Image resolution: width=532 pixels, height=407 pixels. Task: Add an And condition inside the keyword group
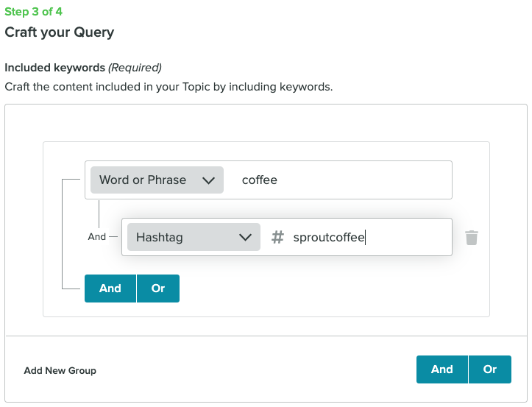tap(110, 289)
